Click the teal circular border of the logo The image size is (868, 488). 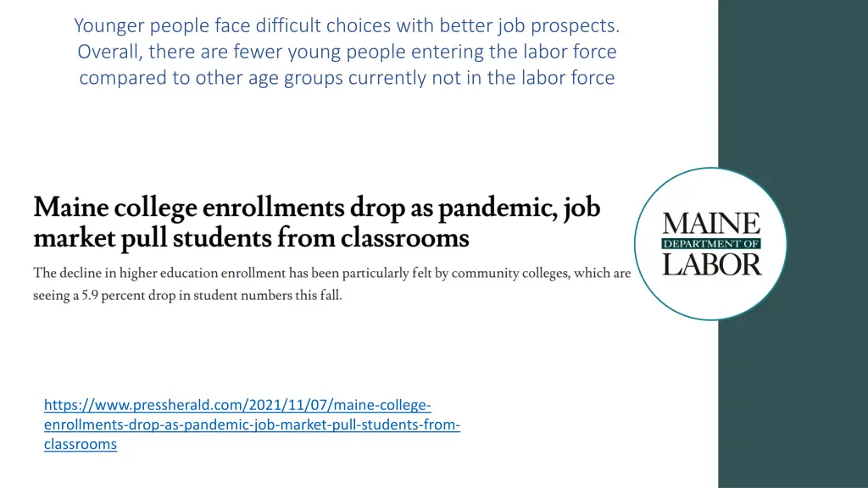tap(711, 169)
